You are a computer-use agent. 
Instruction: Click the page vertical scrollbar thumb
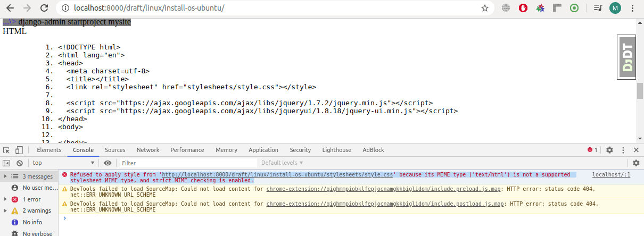640,91
